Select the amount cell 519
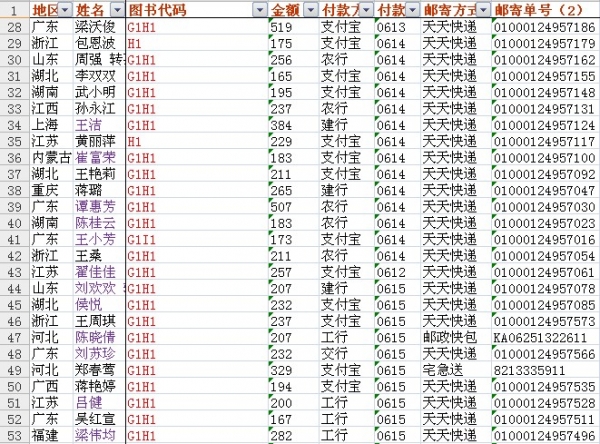 tap(282, 28)
